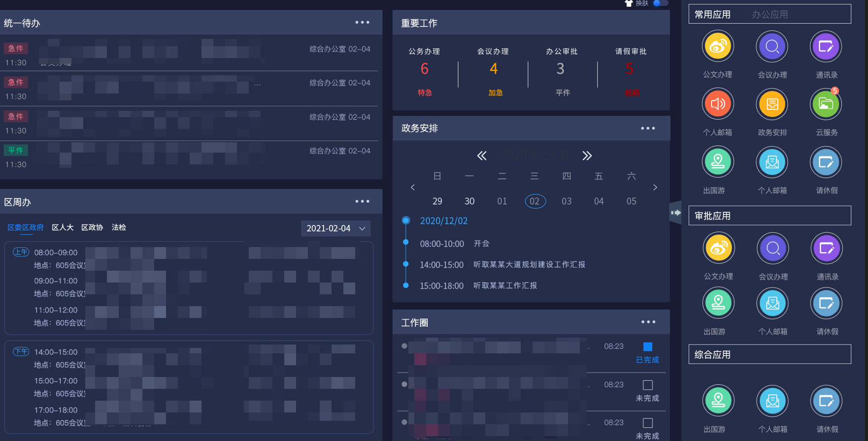Go to previous month with double-left arrow
Image resolution: width=868 pixels, height=441 pixels.
[482, 156]
